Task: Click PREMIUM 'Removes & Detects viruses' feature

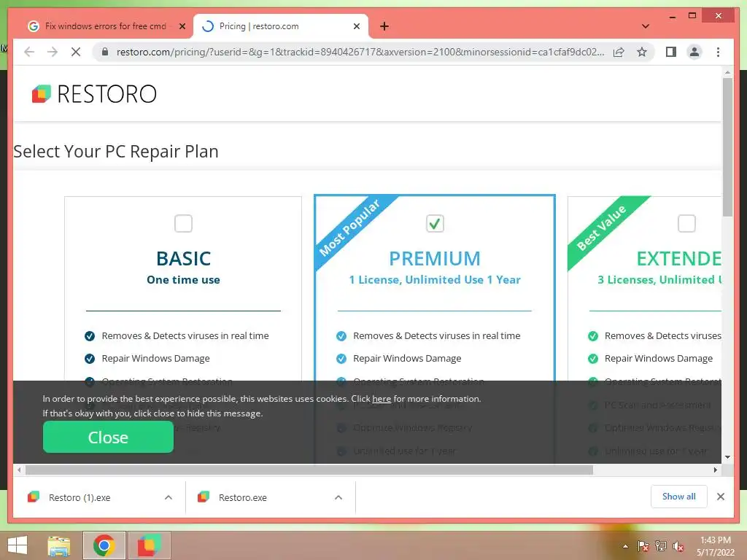Action: coord(436,335)
